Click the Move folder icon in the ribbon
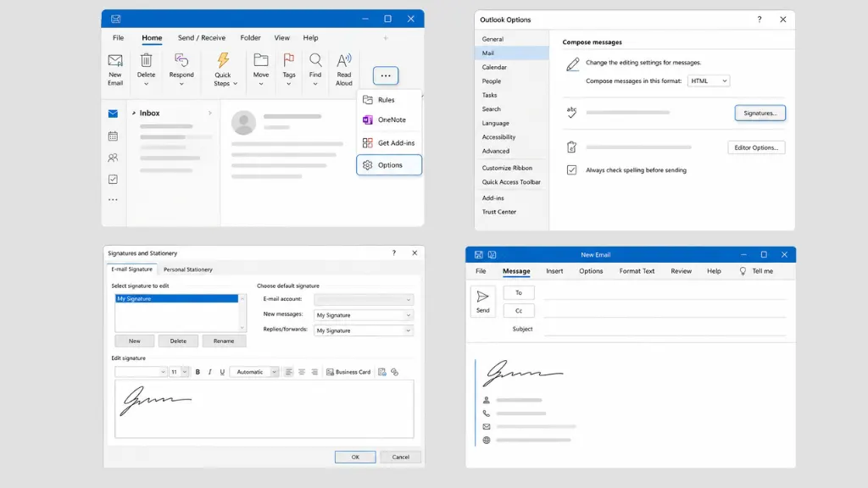The height and width of the screenshot is (488, 868). pyautogui.click(x=261, y=60)
